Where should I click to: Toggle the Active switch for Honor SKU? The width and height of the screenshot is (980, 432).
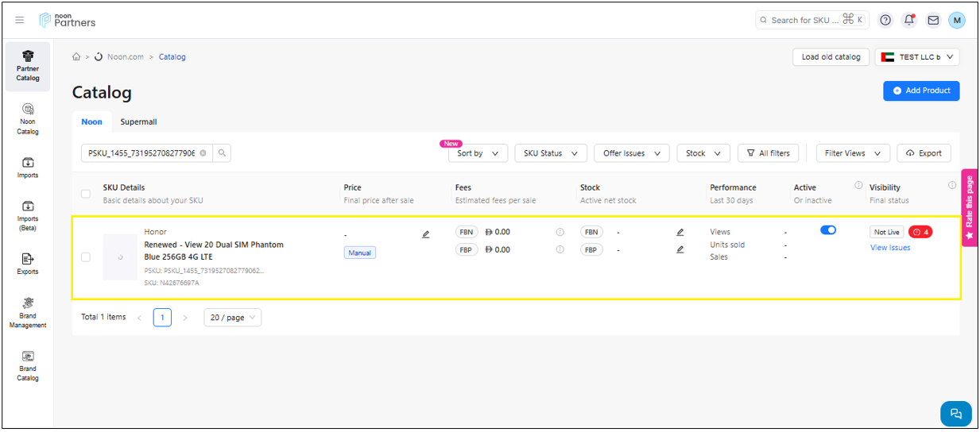click(x=828, y=230)
